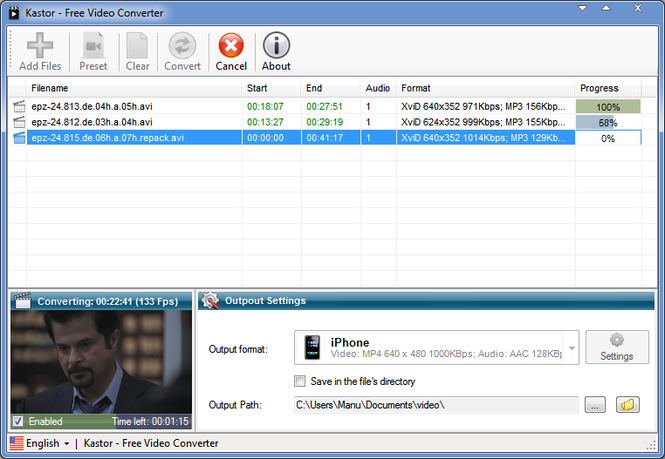Click clapperboard icon of epz-24.812 file

pyautogui.click(x=19, y=122)
